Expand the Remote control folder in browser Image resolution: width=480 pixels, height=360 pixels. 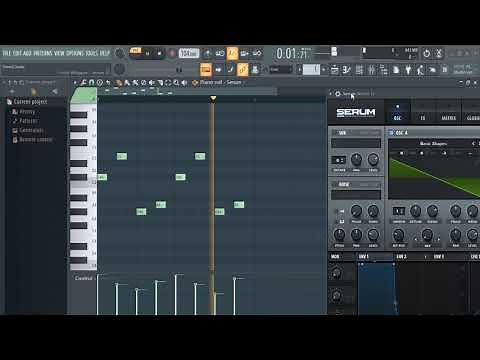coord(36,139)
